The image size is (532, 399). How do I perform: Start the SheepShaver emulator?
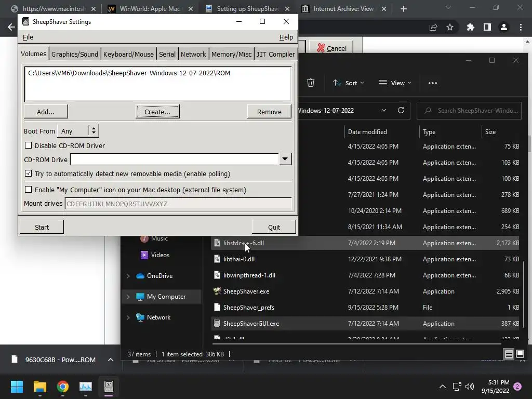click(42, 227)
